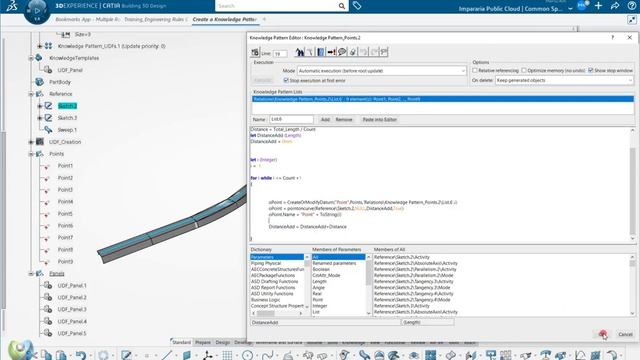Click the Line tool in bottom action bar

coord(167,355)
